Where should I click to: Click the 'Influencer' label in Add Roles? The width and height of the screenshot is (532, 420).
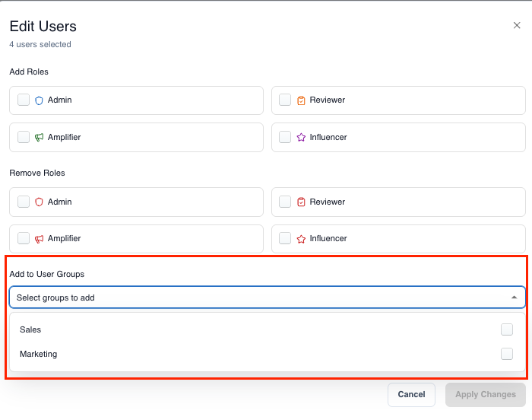(328, 137)
